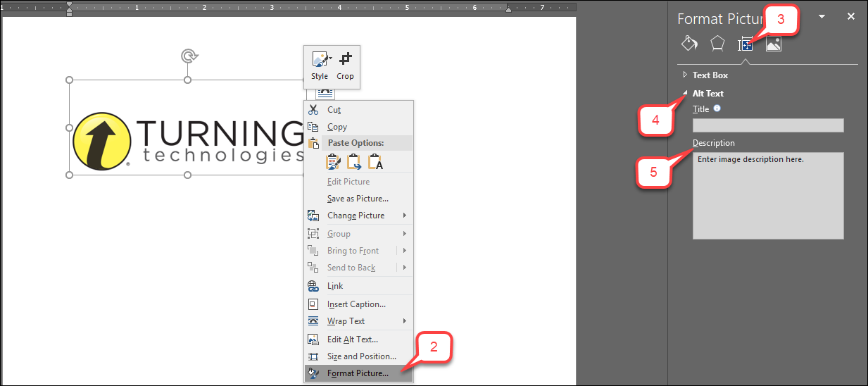
Task: Click Link in the context menu
Action: (358, 286)
